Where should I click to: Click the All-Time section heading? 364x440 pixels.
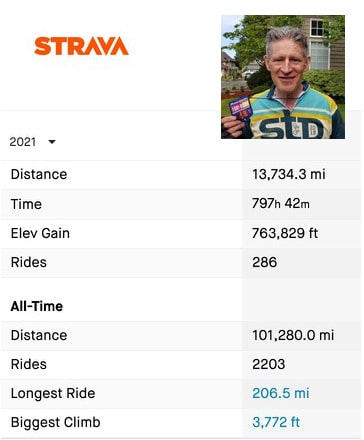point(37,306)
